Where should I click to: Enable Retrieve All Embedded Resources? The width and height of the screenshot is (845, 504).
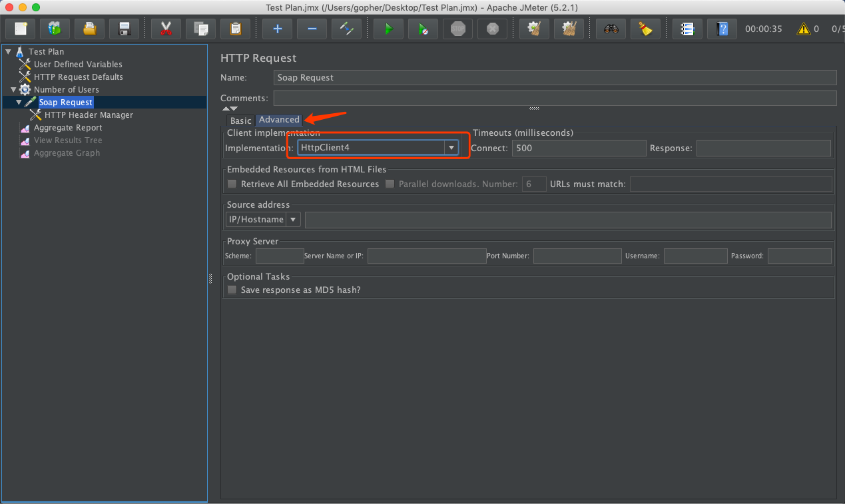pyautogui.click(x=232, y=184)
